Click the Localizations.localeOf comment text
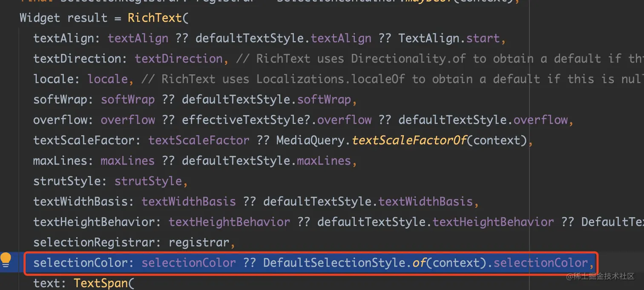 click(331, 79)
